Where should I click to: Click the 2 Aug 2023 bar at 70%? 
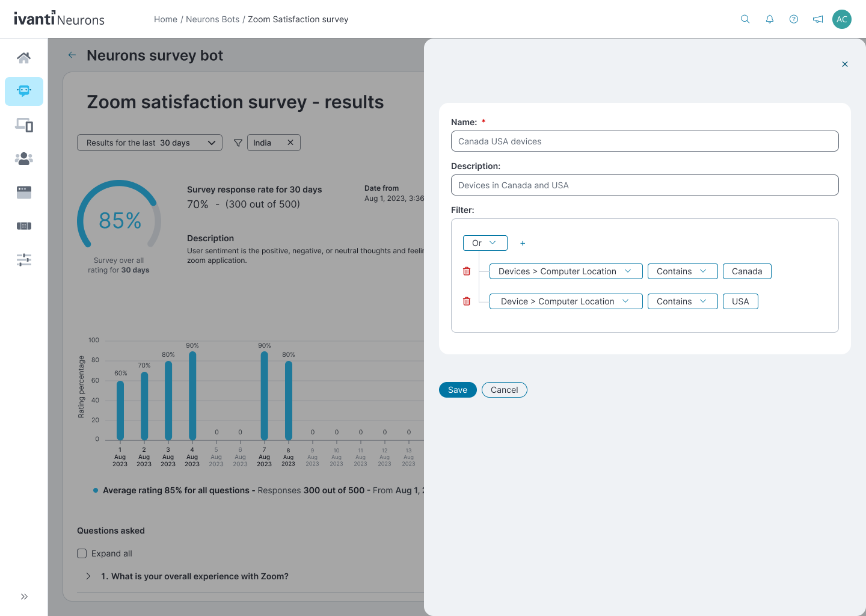pos(144,406)
